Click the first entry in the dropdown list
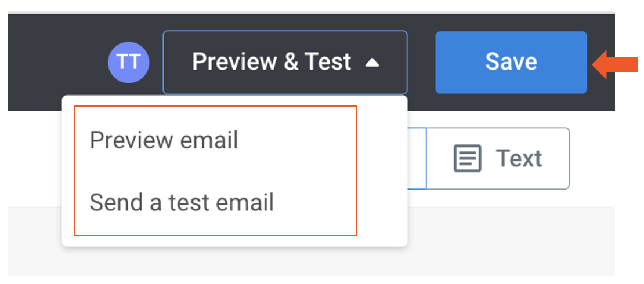 pyautogui.click(x=164, y=140)
